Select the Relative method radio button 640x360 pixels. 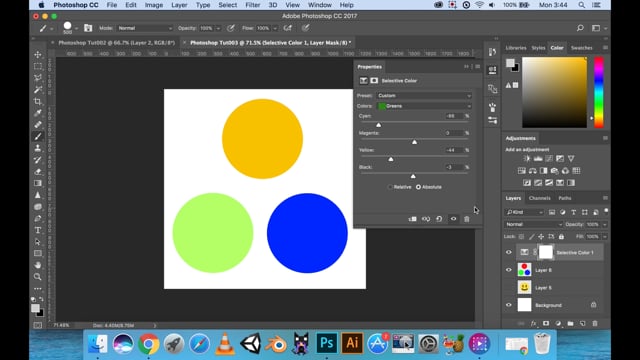(x=390, y=187)
